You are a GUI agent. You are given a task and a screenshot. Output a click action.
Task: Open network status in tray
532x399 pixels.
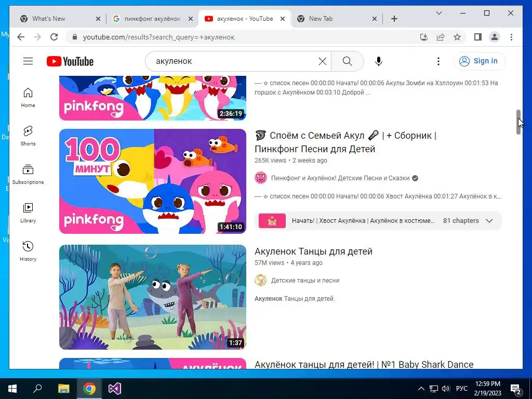[x=434, y=389]
